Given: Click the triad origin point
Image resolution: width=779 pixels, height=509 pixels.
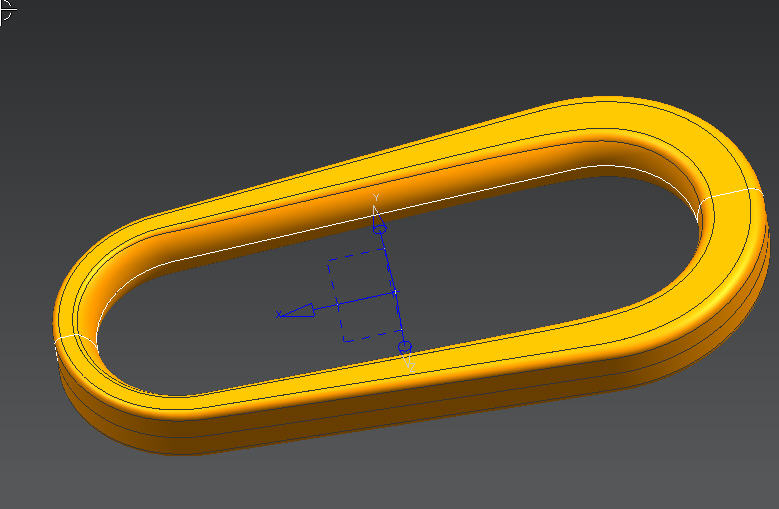Looking at the screenshot, I should click(x=395, y=292).
